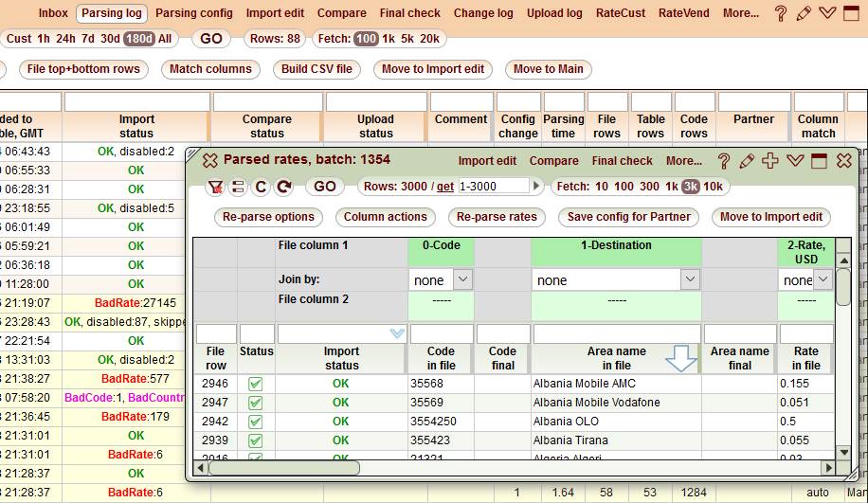Screen dimensions: 868x503
Task: Open main help question mark icon at top
Action: point(781,13)
